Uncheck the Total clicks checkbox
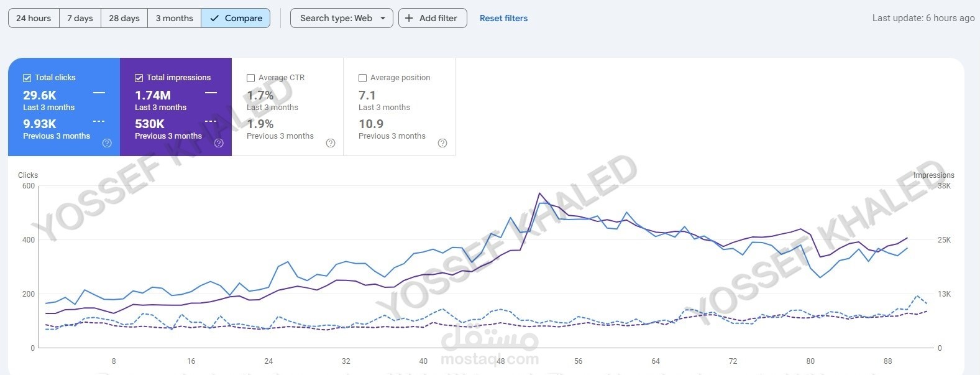Viewport: 980px width, 375px height. point(27,77)
